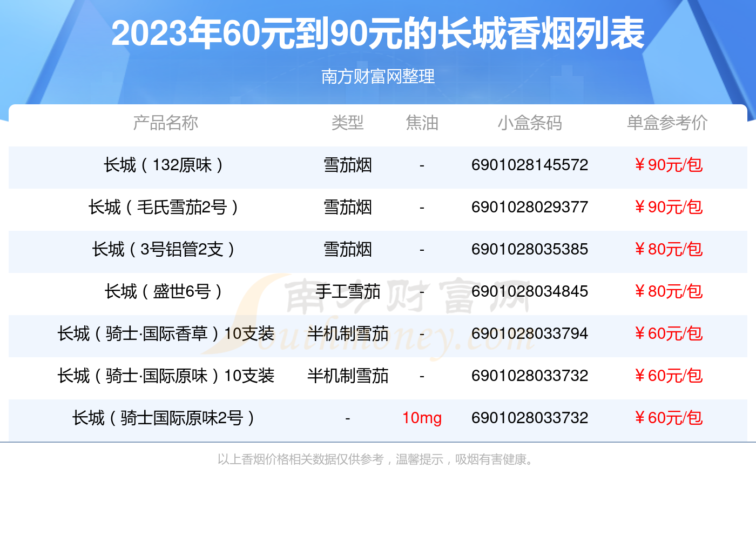The image size is (756, 554).
Task: Select the 焦油 column header
Action: (422, 123)
